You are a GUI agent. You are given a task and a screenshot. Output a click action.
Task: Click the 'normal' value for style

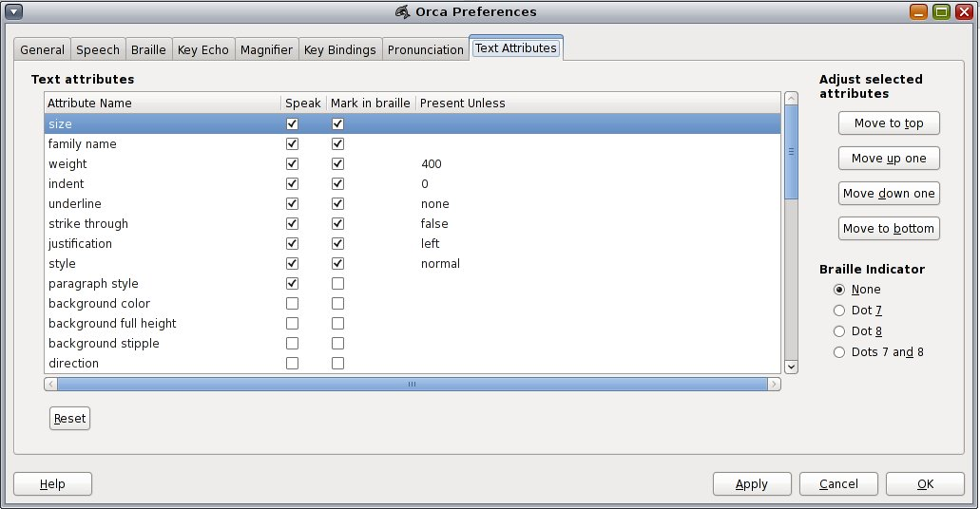[441, 264]
